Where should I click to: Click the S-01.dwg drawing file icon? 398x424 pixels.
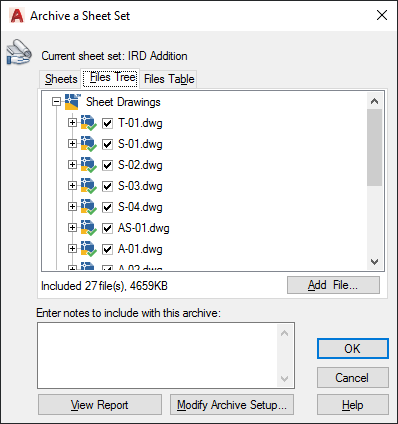pyautogui.click(x=89, y=144)
